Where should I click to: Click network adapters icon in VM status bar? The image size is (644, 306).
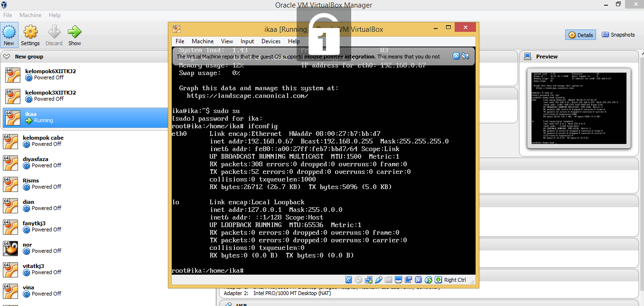369,280
